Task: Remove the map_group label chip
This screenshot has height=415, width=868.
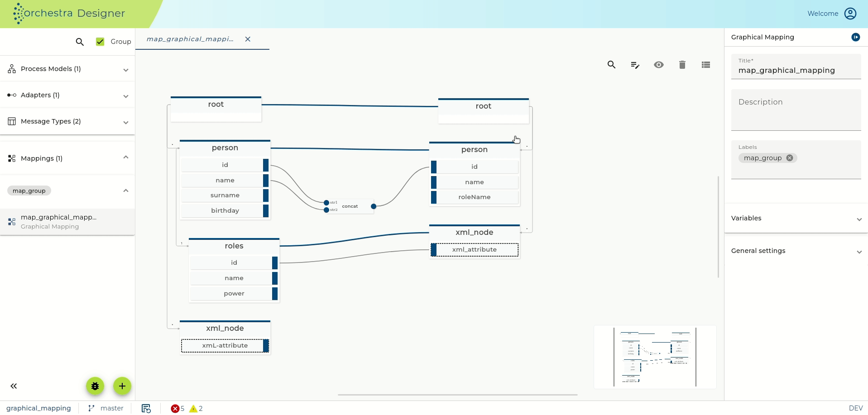Action: point(790,158)
